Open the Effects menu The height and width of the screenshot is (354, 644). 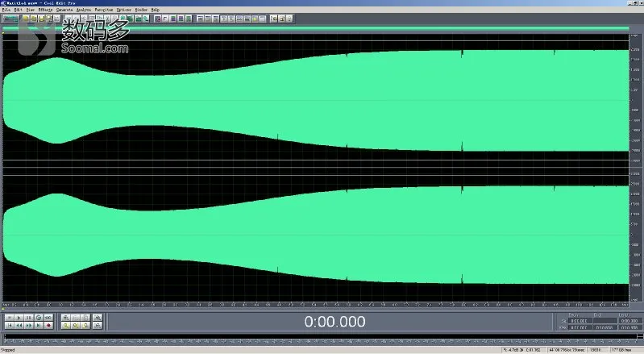46,10
